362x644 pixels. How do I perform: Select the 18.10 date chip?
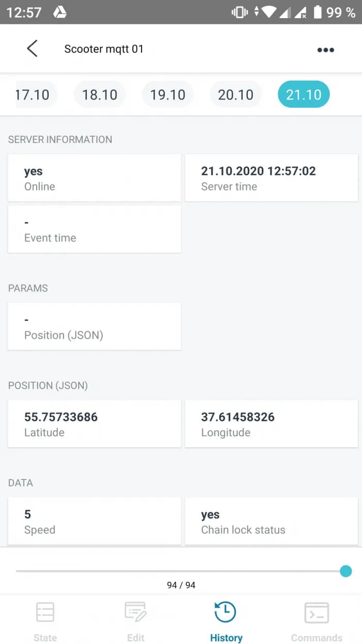tap(100, 95)
